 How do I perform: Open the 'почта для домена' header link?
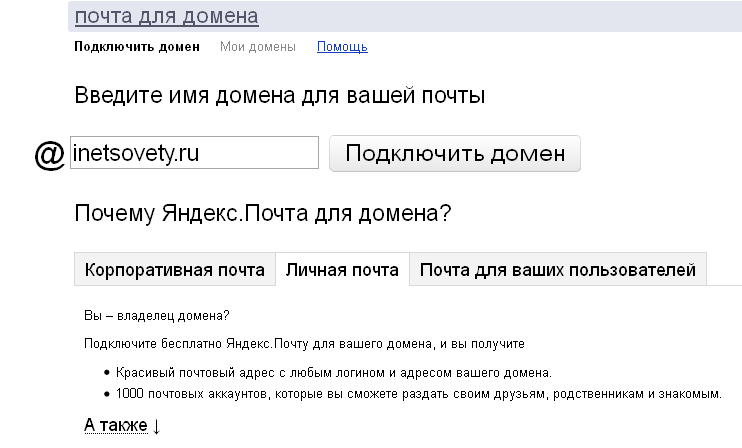[x=167, y=16]
